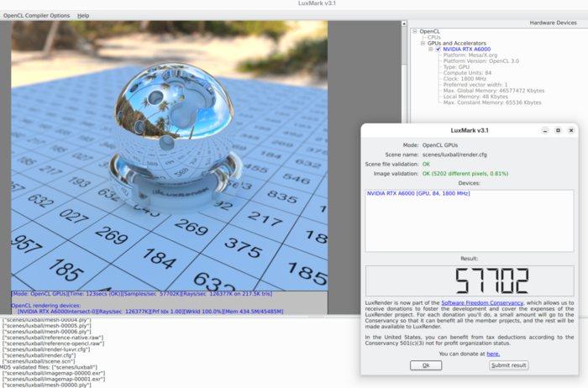Open the OpenCL Compiler Options menu
Screen dimensions: 588x388
coord(37,15)
